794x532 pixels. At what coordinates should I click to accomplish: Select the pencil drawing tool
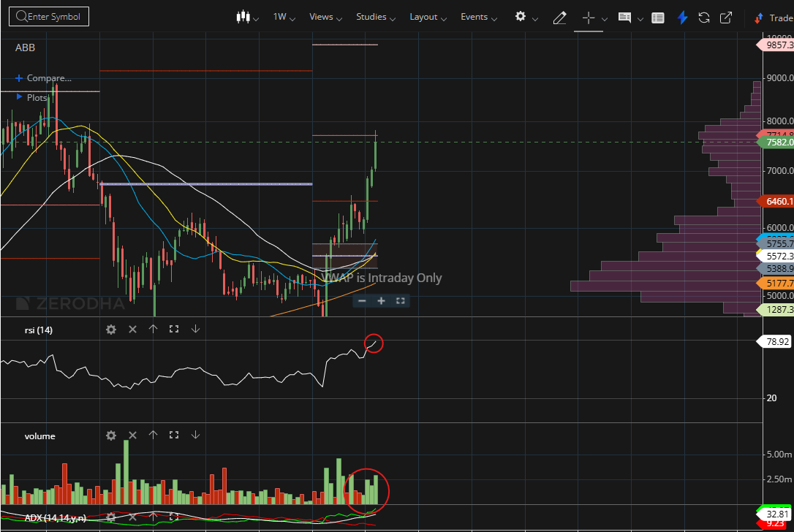[x=559, y=18]
